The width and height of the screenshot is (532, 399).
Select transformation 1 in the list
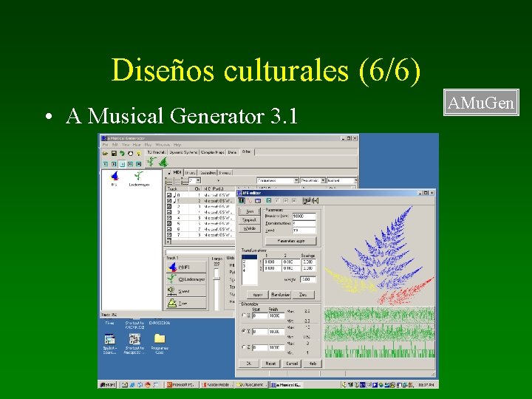(x=250, y=258)
